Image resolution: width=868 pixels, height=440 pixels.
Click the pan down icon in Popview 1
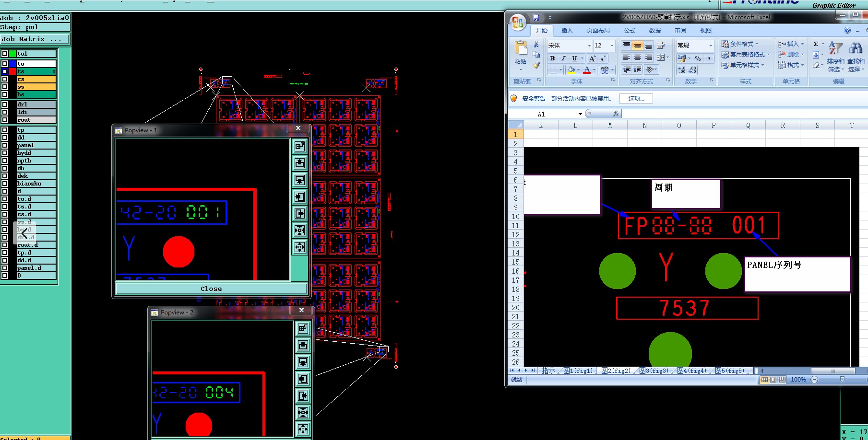click(299, 180)
